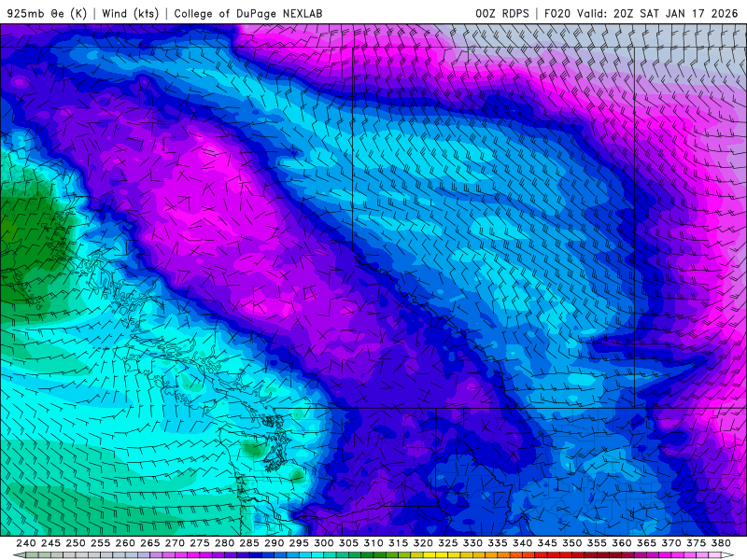Screen dimensions: 747x560
Task: Select the 325 value on the color scale
Action: pos(448,543)
